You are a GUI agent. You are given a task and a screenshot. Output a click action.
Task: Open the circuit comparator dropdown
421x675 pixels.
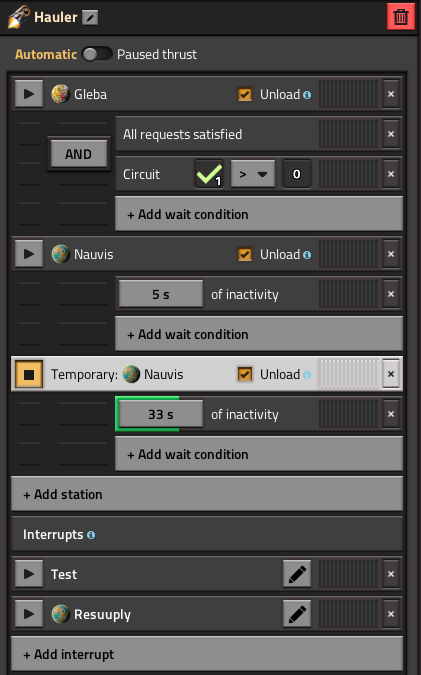253,174
